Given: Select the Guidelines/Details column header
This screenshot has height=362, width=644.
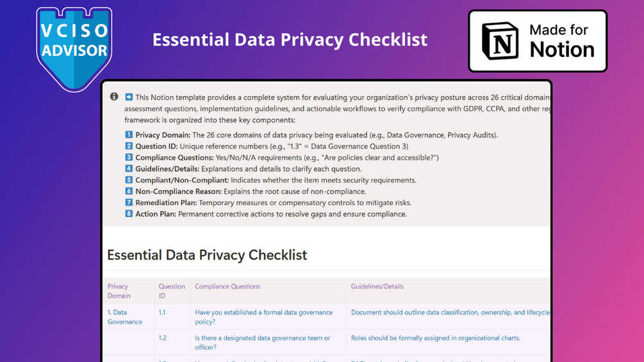Looking at the screenshot, I should tap(377, 286).
